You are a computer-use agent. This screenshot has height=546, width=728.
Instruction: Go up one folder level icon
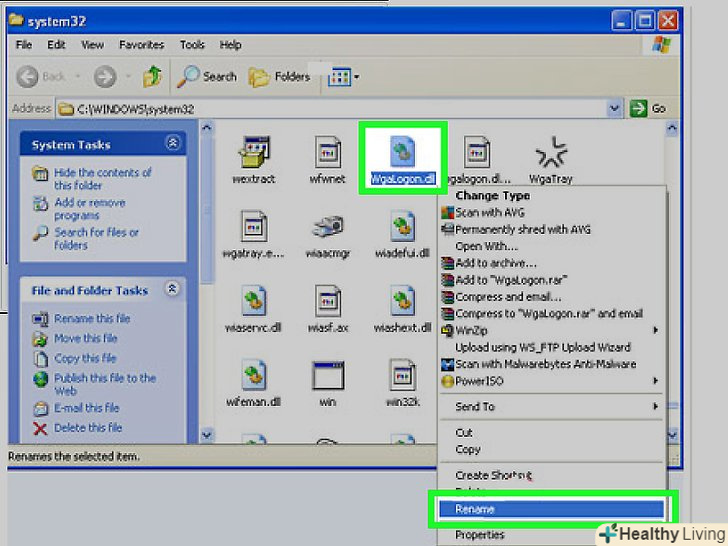[152, 77]
